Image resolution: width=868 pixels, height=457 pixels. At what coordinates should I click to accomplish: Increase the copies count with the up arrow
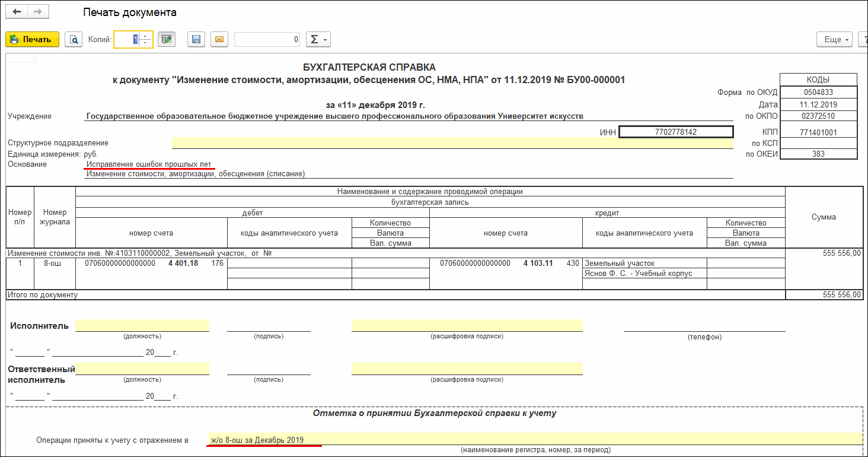pyautogui.click(x=146, y=36)
